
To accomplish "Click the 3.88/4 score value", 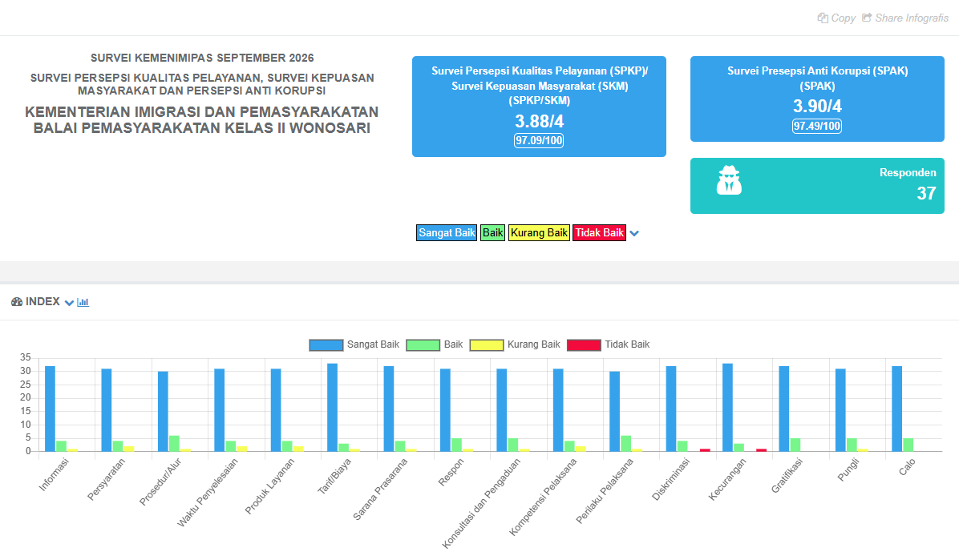I will (539, 121).
